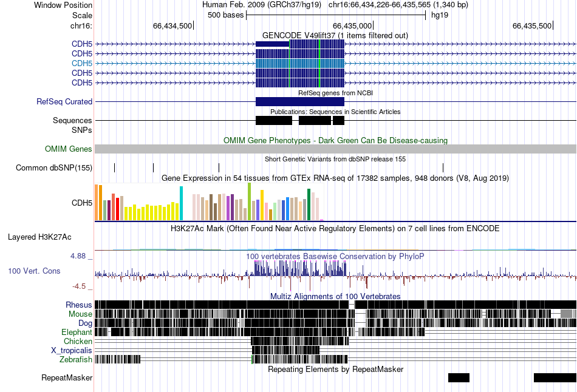The height and width of the screenshot is (392, 577).
Task: Open '100 vertebrates Basewise Conservation by PhyloP' title
Action: (x=335, y=256)
